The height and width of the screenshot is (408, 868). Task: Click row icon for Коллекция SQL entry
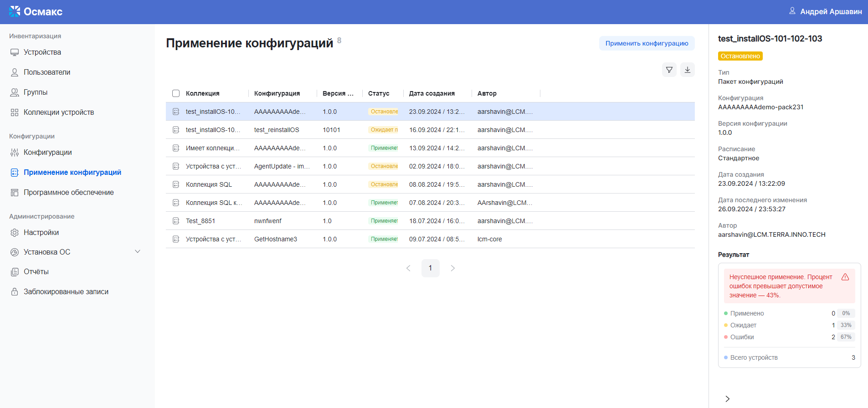[176, 184]
